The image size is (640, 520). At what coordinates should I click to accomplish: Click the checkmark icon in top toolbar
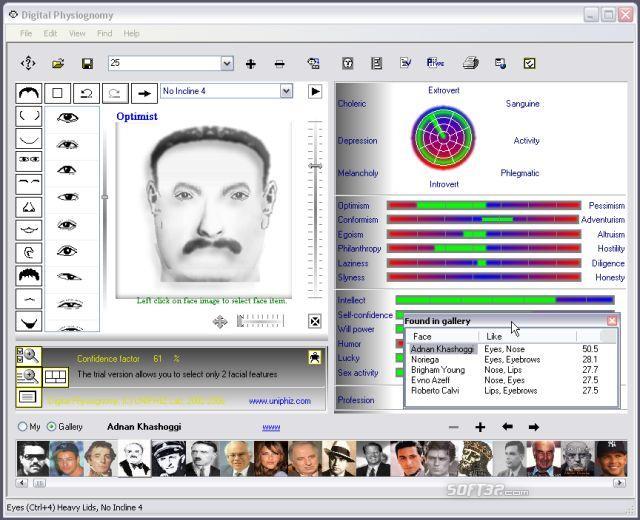tap(529, 63)
